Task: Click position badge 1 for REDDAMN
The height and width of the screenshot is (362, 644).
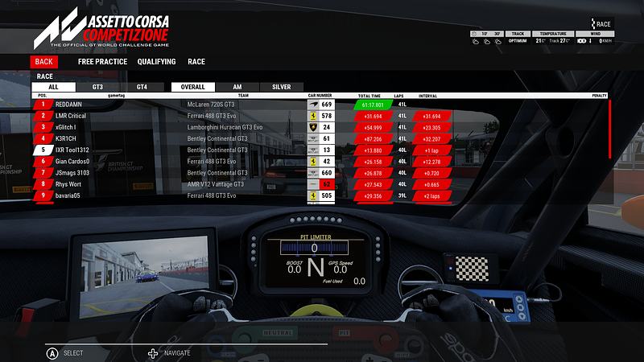Action: click(x=43, y=105)
